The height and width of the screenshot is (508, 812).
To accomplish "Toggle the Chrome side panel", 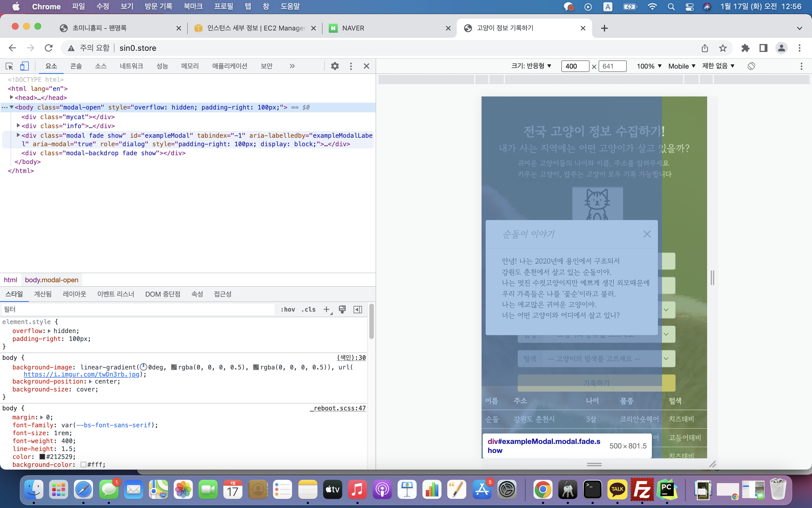I will (x=763, y=48).
